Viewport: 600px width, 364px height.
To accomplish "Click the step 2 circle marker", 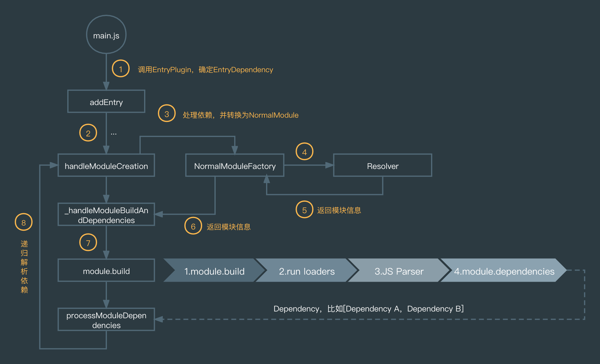I will coord(88,133).
